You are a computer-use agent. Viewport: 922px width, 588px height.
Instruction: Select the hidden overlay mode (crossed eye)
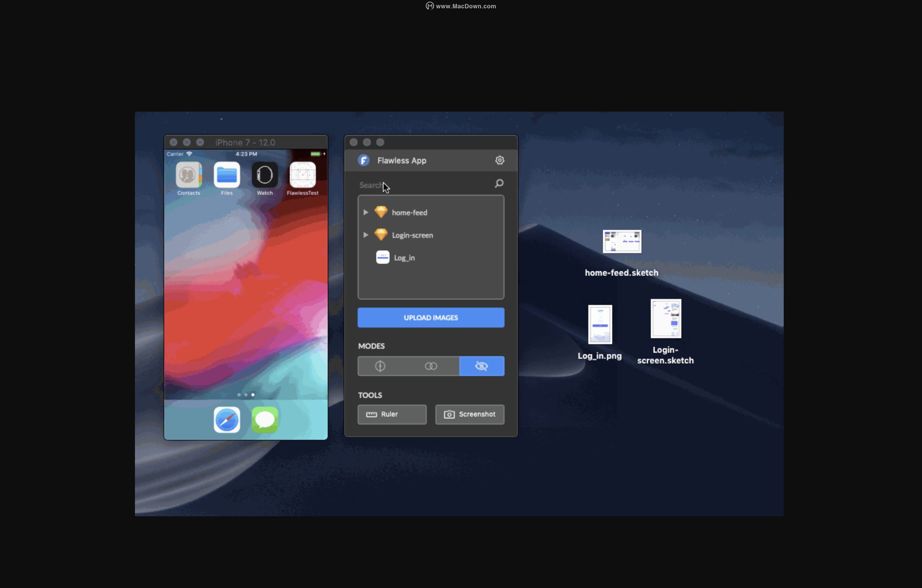pyautogui.click(x=482, y=366)
